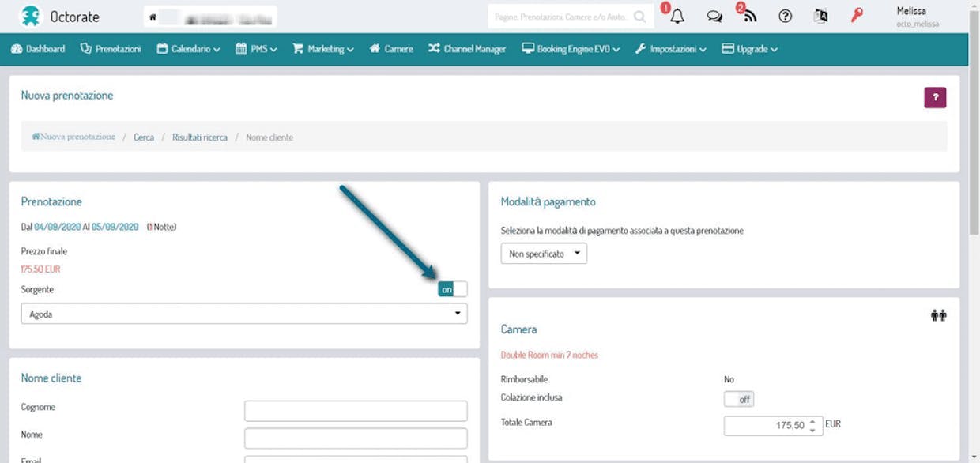Image resolution: width=980 pixels, height=463 pixels.
Task: Click the Risultati ricerca breadcrumb link
Action: point(200,137)
